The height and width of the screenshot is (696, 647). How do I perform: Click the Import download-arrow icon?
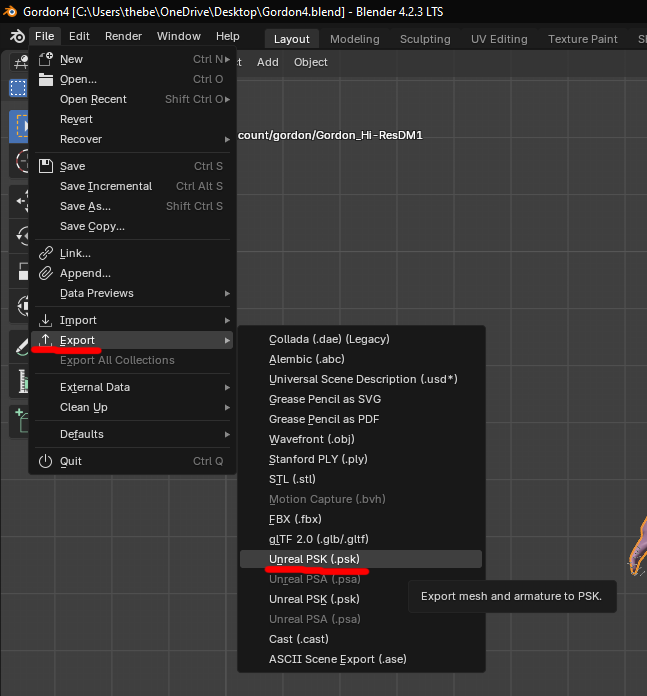tap(46, 320)
